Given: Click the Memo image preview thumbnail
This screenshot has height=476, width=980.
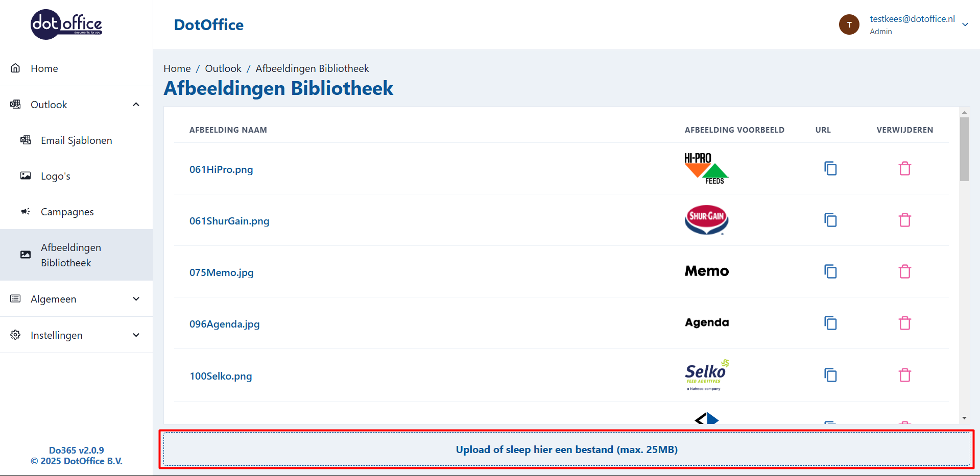Looking at the screenshot, I should (x=706, y=271).
